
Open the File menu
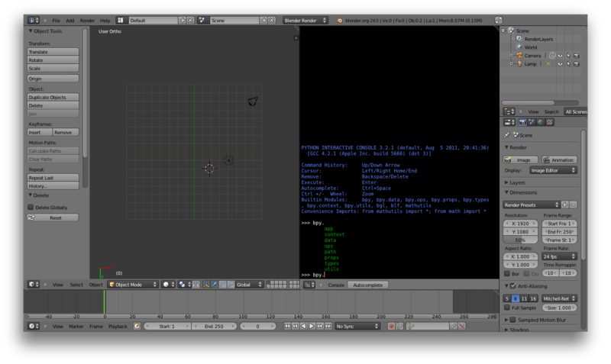pos(56,21)
